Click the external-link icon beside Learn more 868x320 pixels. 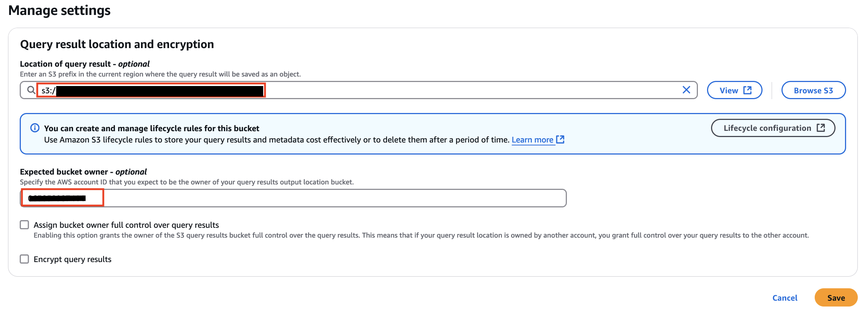click(560, 140)
